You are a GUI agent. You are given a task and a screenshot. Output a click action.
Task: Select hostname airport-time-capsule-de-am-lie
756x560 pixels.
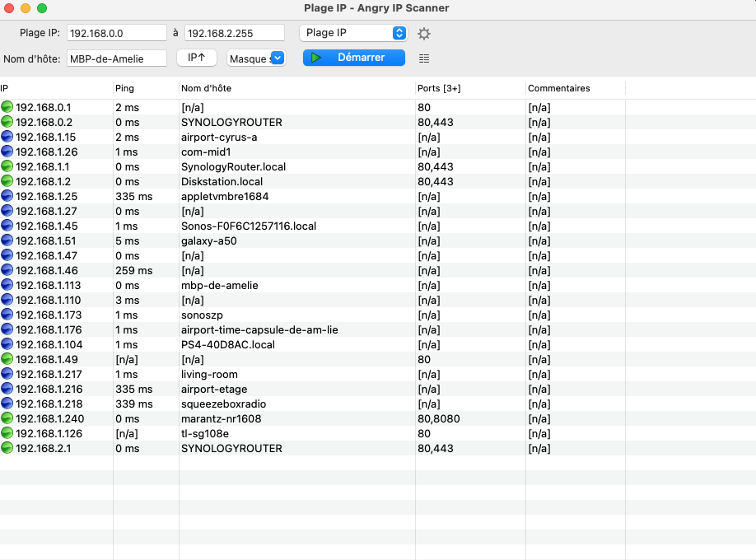click(259, 330)
